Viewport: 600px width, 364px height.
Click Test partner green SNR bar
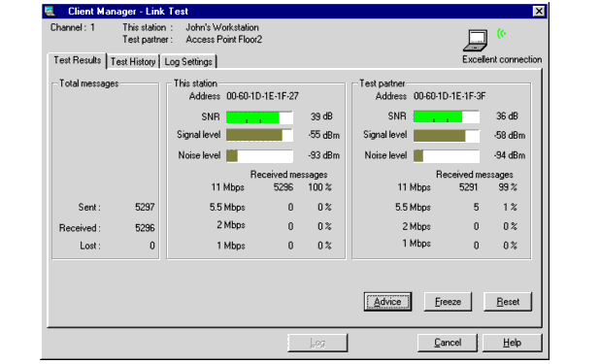tap(447, 116)
